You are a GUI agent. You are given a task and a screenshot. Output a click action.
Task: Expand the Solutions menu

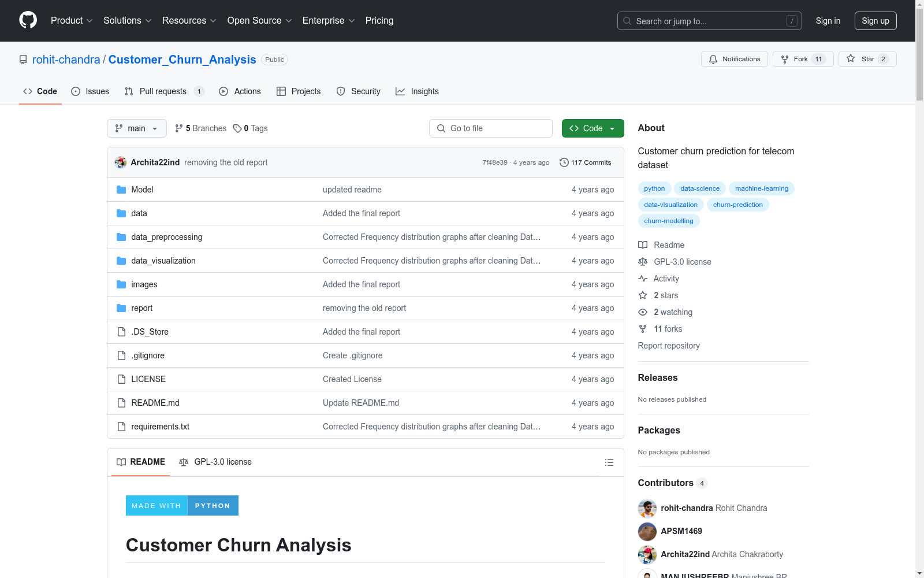click(128, 20)
